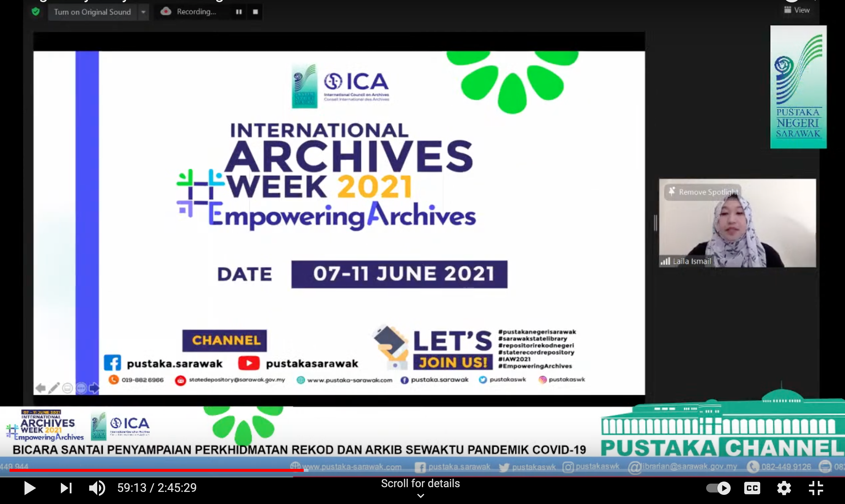Click the green encryption shield icon

pos(36,12)
